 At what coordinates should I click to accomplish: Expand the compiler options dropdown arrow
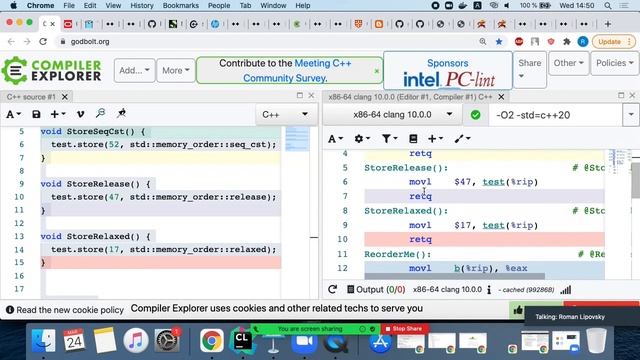point(631,115)
